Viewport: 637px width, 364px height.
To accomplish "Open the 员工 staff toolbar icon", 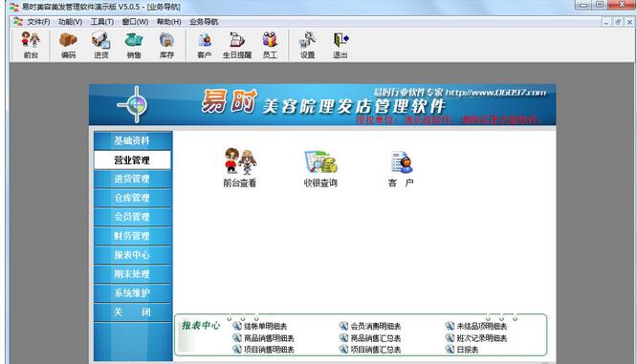I will [270, 45].
